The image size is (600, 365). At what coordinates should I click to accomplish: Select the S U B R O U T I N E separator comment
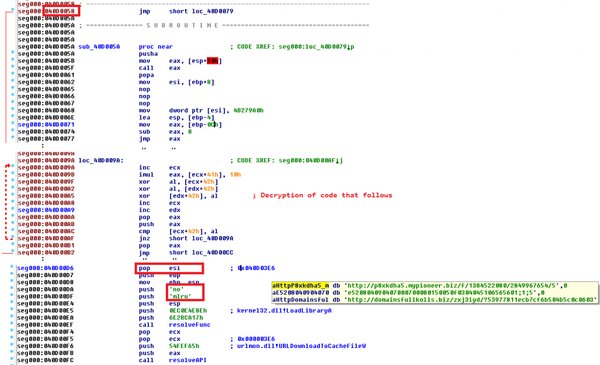[183, 25]
